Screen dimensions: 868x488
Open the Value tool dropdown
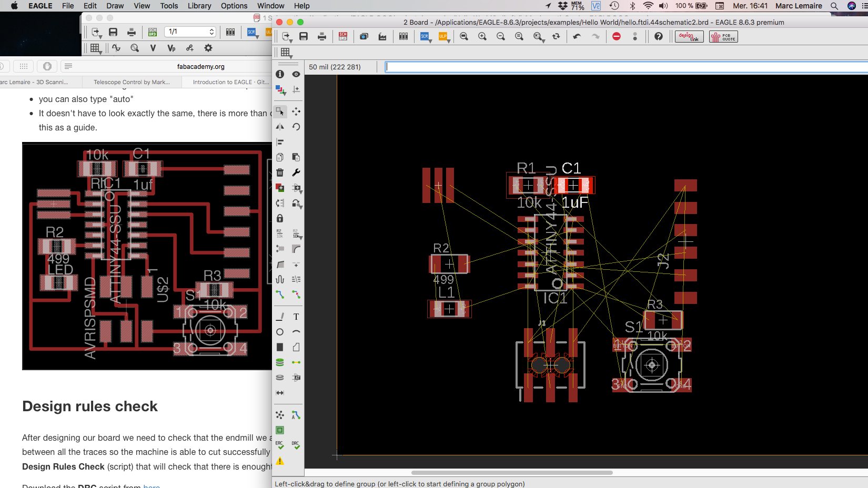(297, 234)
